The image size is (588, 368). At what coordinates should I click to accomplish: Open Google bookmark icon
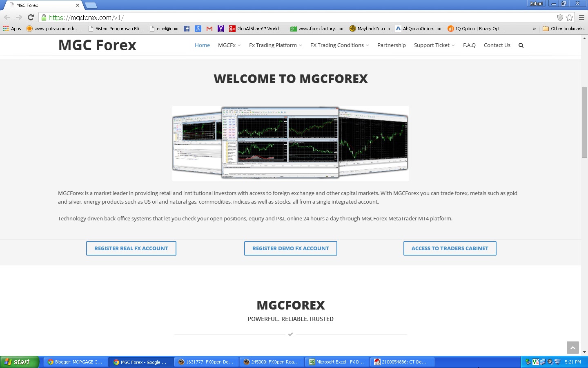[198, 29]
